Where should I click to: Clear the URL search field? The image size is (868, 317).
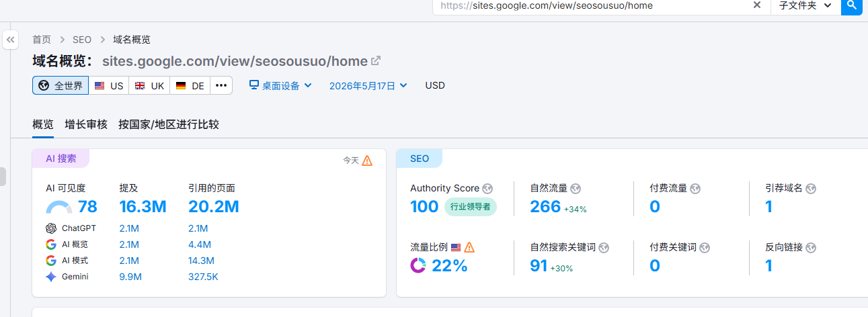tap(756, 5)
